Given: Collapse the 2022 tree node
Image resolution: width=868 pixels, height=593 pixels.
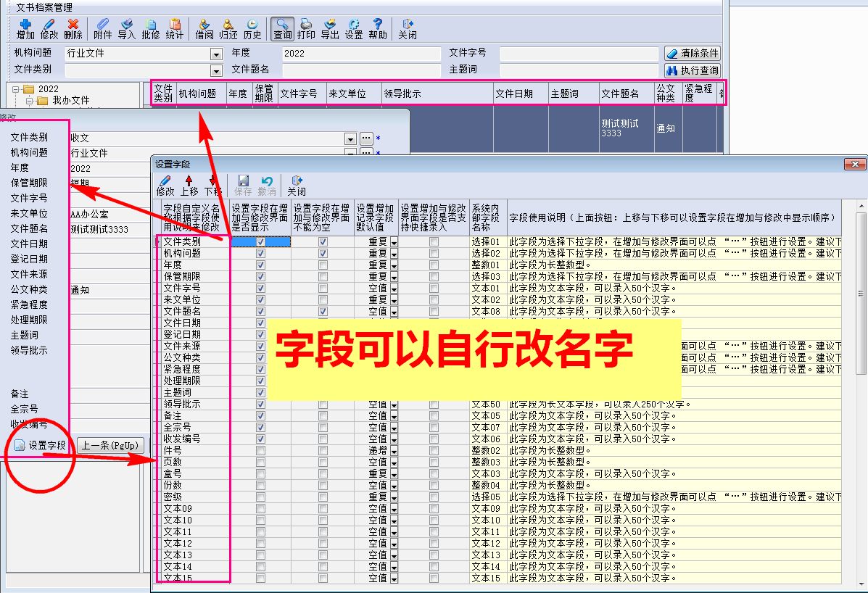Looking at the screenshot, I should click(x=16, y=89).
